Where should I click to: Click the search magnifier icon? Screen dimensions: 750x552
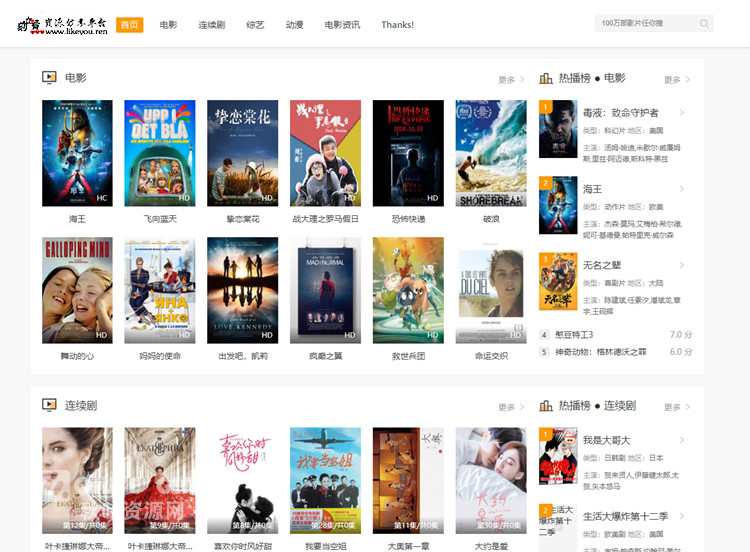coord(704,23)
